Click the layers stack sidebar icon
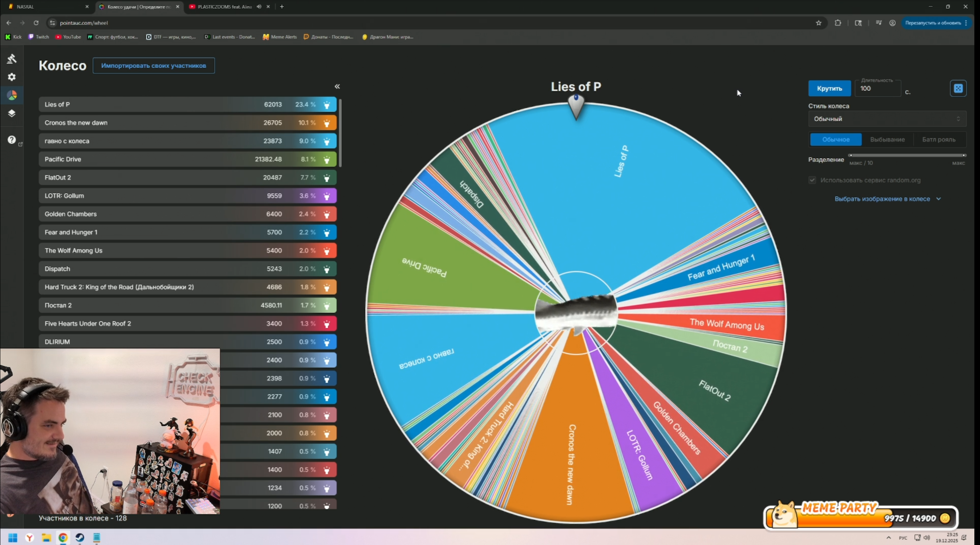 [12, 113]
